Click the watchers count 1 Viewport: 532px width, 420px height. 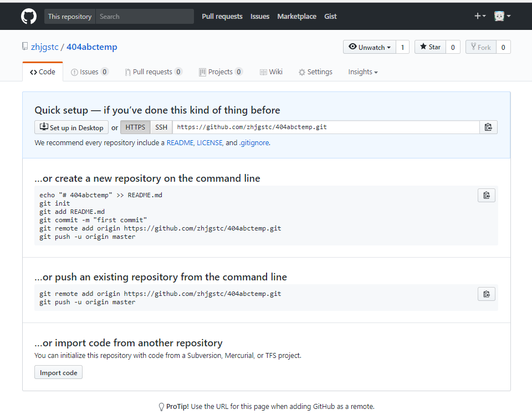pos(403,47)
